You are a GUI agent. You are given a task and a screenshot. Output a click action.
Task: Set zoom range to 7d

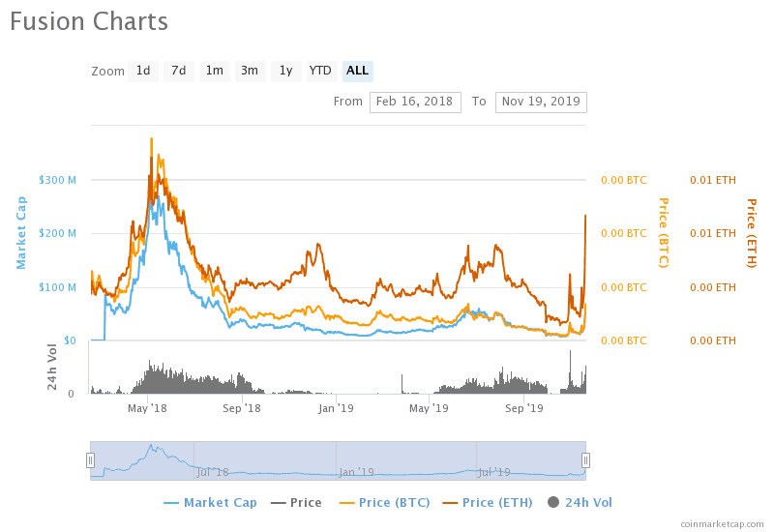click(179, 71)
